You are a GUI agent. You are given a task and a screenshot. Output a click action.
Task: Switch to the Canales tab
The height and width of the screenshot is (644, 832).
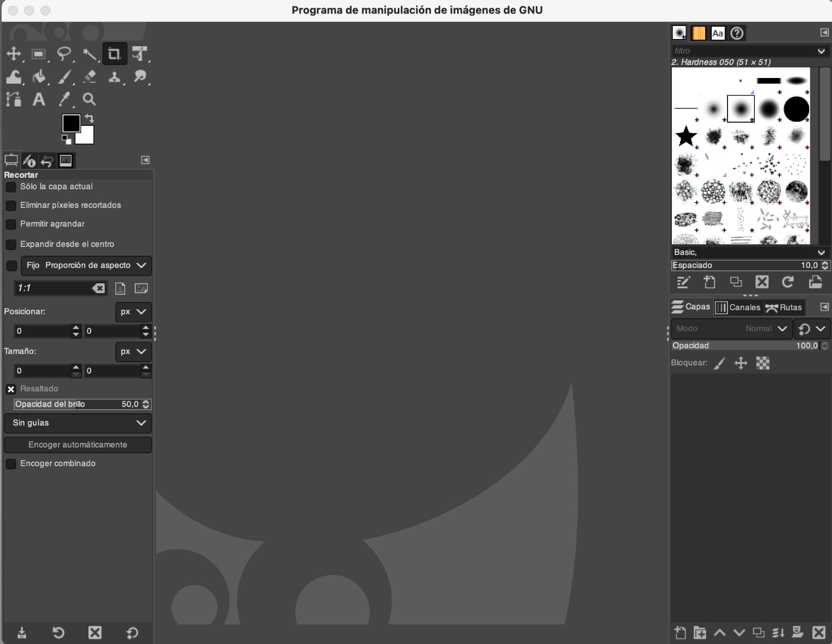[738, 307]
